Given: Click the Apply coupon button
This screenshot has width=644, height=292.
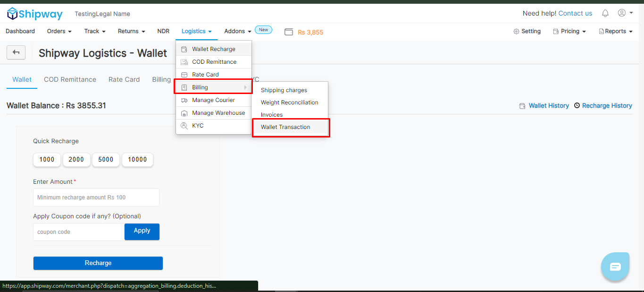Looking at the screenshot, I should (x=142, y=232).
